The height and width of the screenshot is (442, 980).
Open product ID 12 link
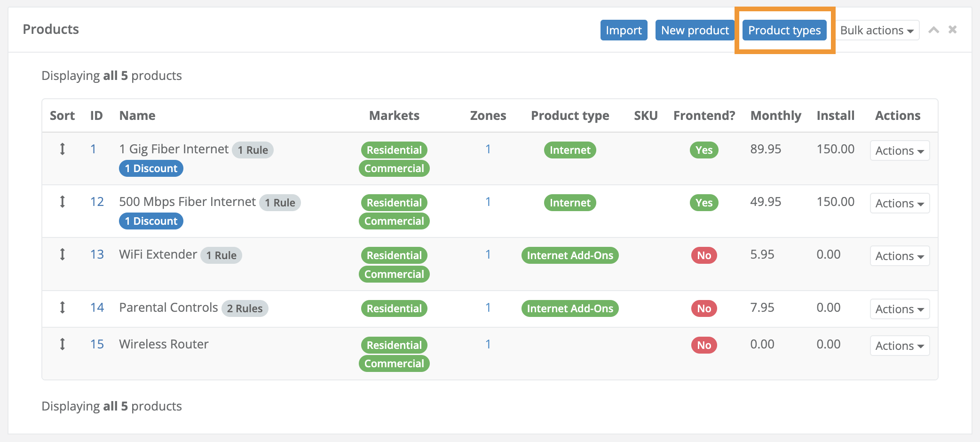click(97, 202)
